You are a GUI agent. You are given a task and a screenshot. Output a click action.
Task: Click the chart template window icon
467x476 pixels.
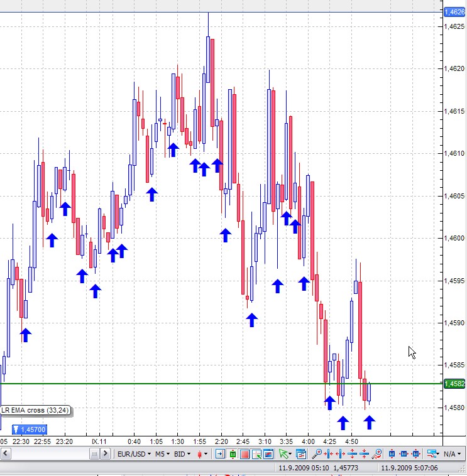click(x=300, y=453)
